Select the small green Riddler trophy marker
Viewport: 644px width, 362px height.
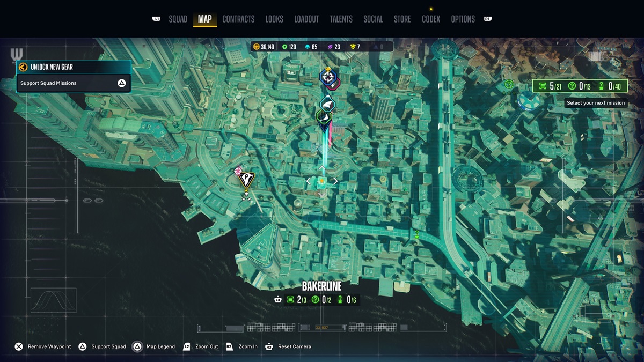[416, 234]
